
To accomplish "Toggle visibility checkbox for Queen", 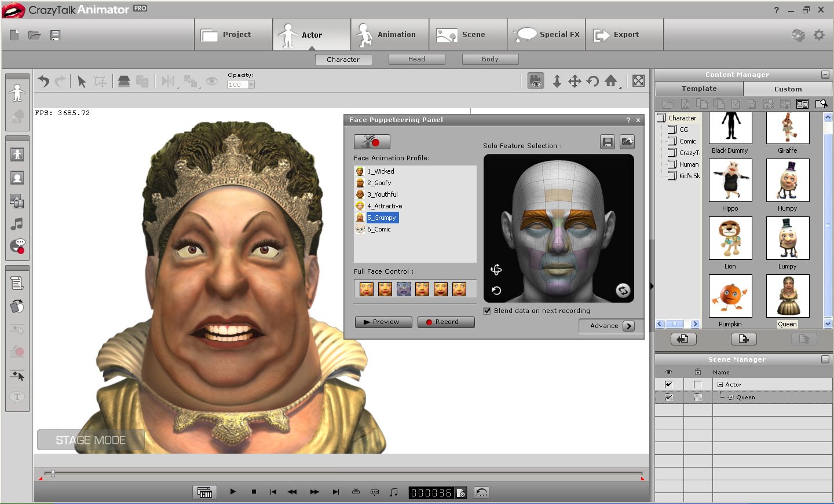I will [669, 398].
